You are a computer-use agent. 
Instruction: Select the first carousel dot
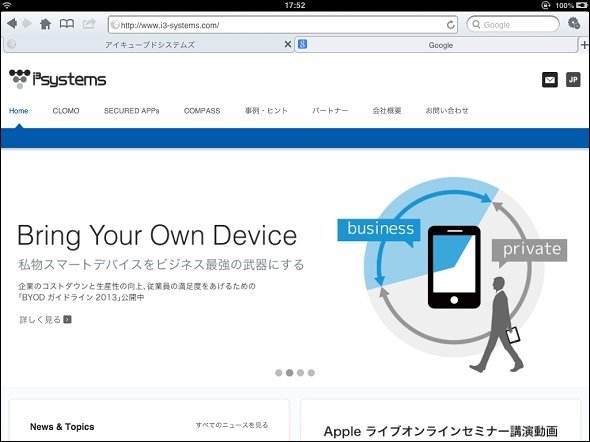[278, 373]
